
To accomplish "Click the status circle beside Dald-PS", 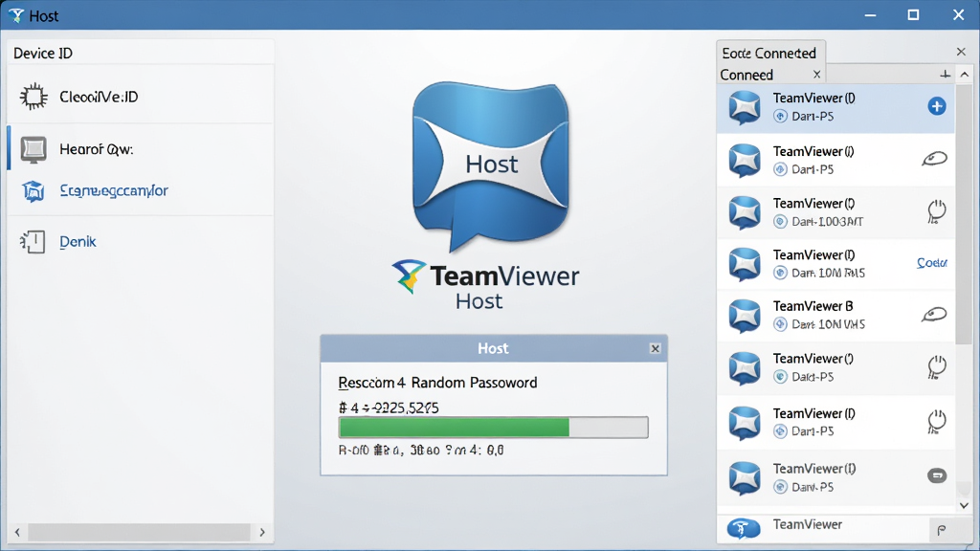I will click(x=780, y=377).
